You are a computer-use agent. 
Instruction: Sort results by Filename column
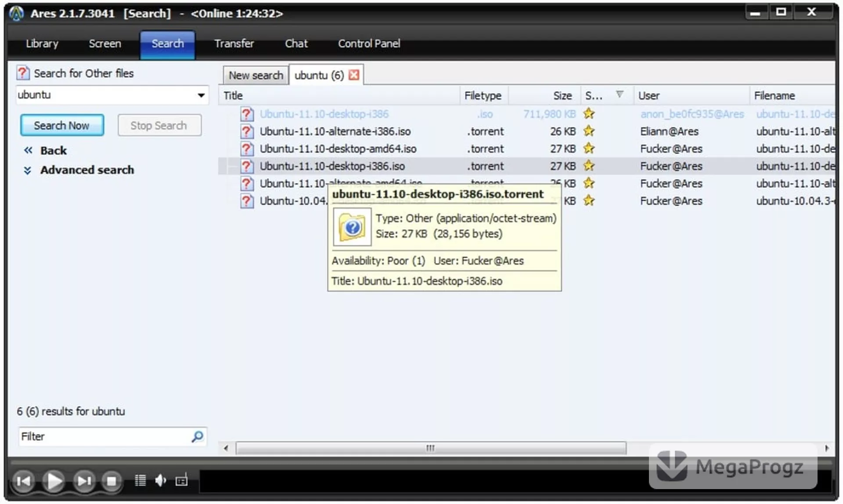(793, 95)
